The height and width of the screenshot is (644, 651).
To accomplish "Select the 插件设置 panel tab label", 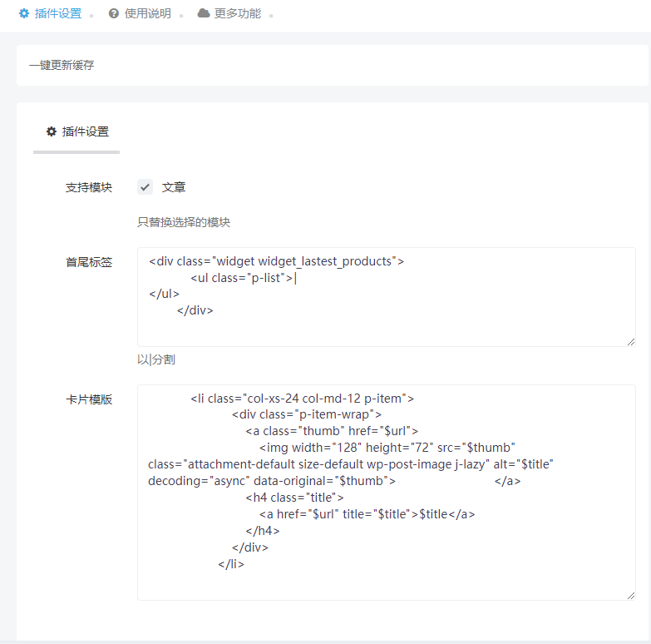I will [x=85, y=131].
